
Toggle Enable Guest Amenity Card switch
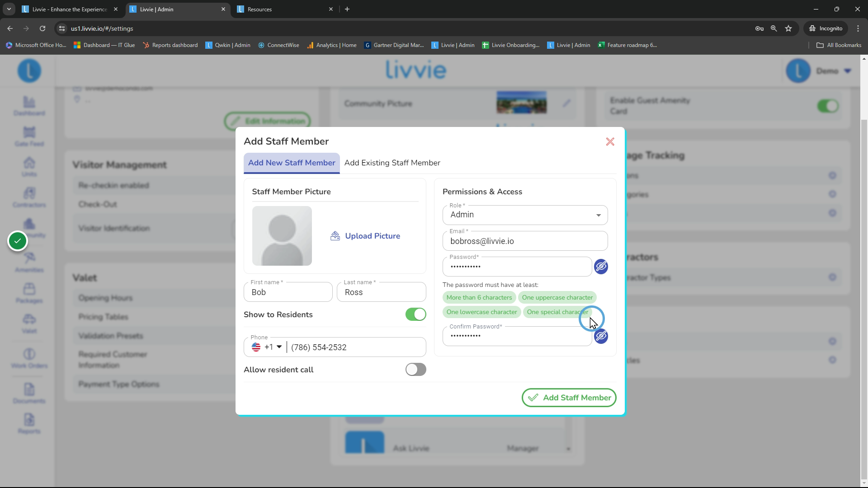click(x=828, y=106)
